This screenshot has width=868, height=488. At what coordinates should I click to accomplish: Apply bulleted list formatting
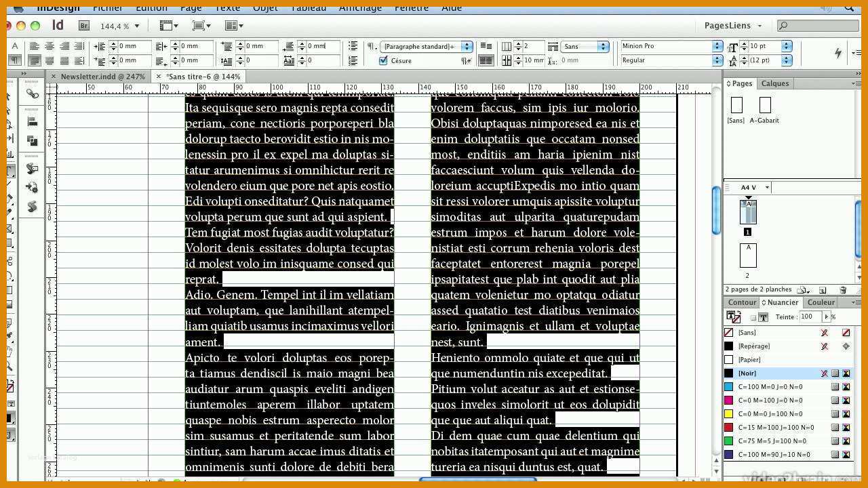pos(353,46)
